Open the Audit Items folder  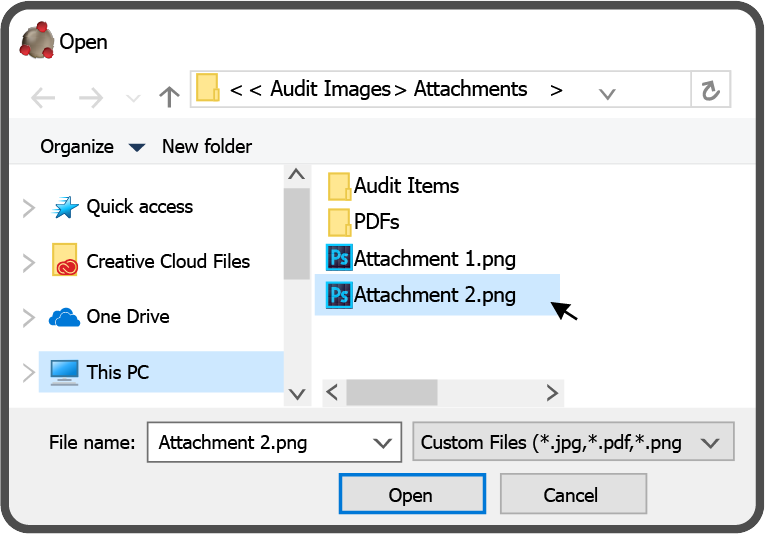[x=405, y=185]
